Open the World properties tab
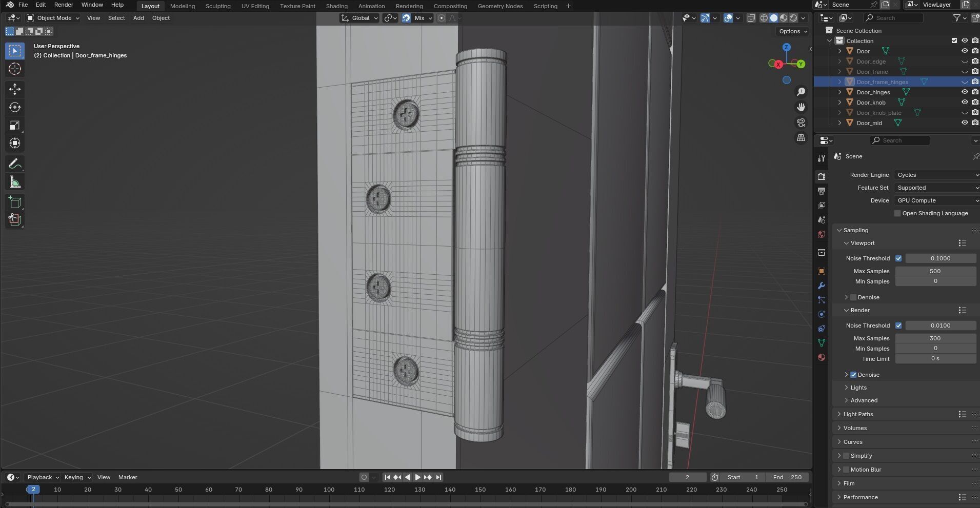The image size is (980, 508). coord(822,234)
